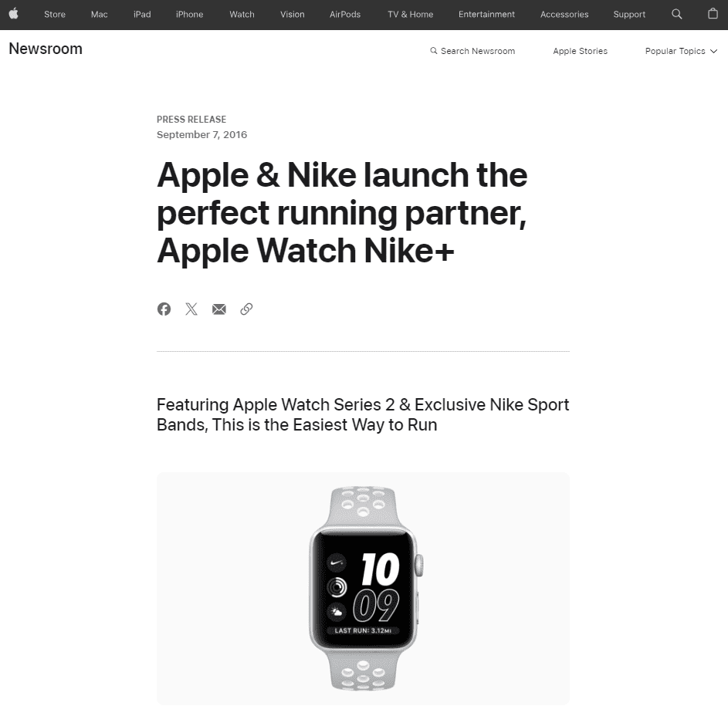Visit the AirPods section
The width and height of the screenshot is (728, 706).
tap(345, 15)
